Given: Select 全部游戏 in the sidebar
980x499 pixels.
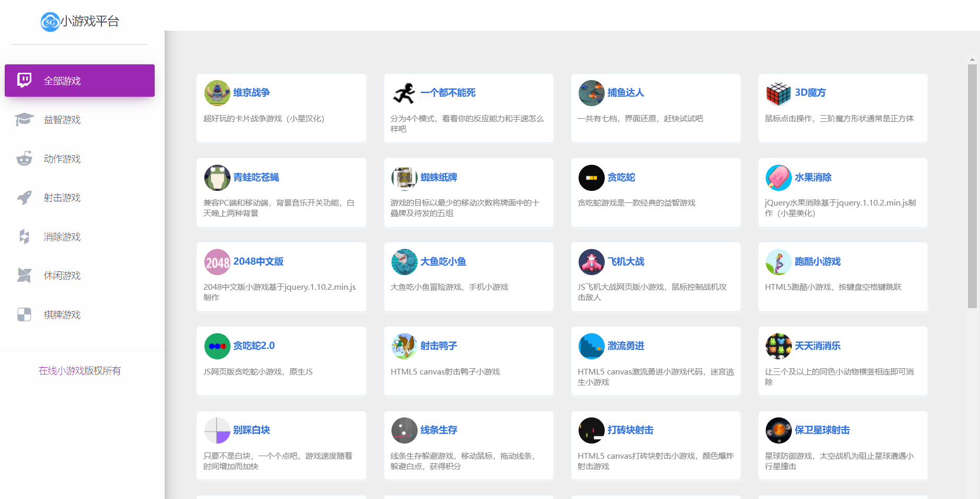Looking at the screenshot, I should [79, 81].
